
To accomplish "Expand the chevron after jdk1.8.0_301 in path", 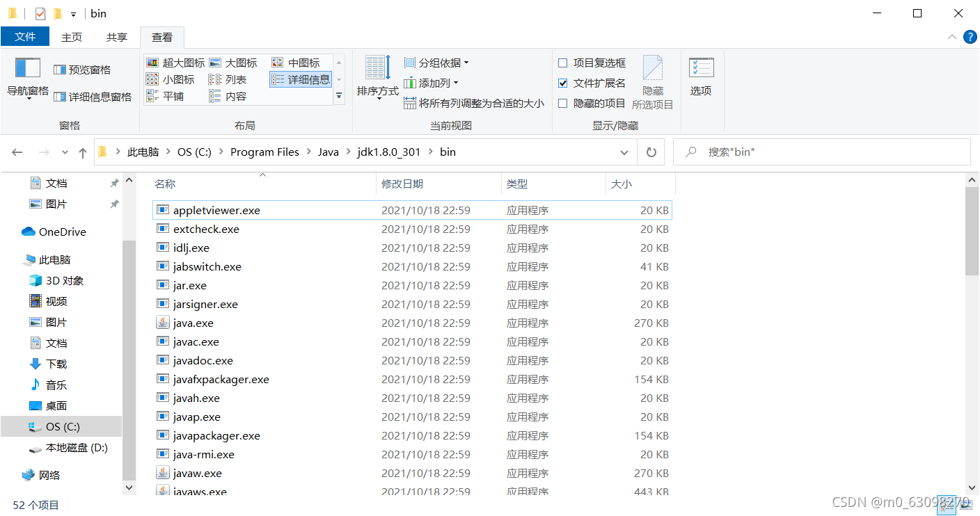I will pyautogui.click(x=431, y=152).
